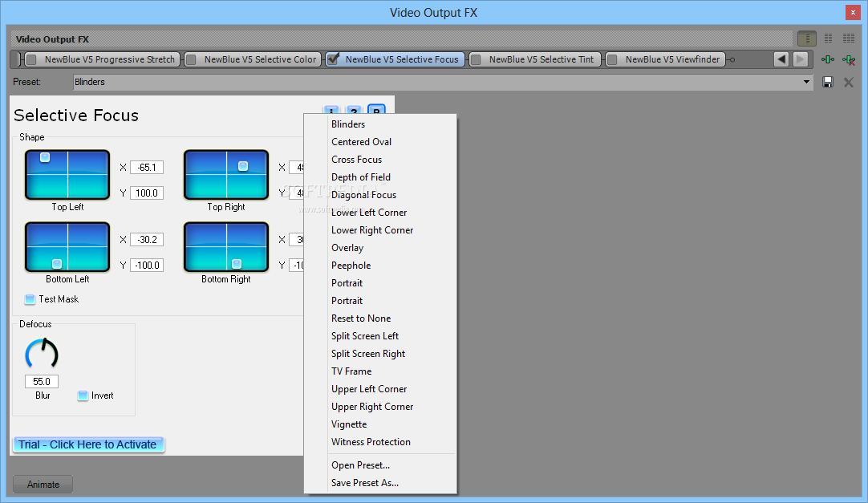Click Top Left X field -65.1
868x503 pixels.
pos(147,168)
